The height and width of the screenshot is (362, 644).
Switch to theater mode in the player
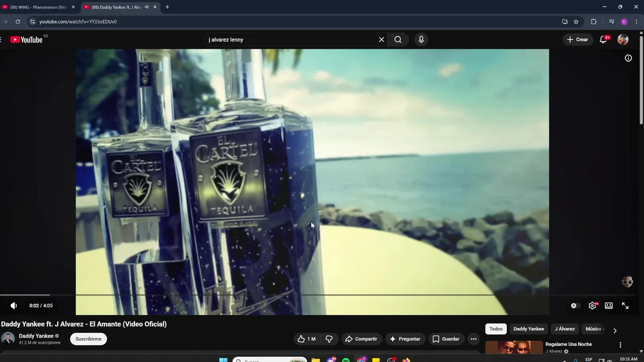[x=609, y=306]
